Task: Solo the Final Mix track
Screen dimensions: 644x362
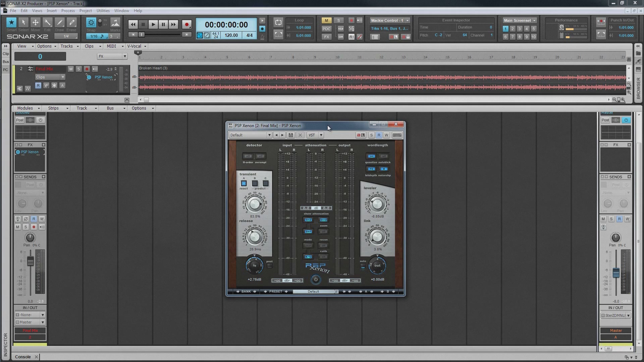Action: point(79,69)
